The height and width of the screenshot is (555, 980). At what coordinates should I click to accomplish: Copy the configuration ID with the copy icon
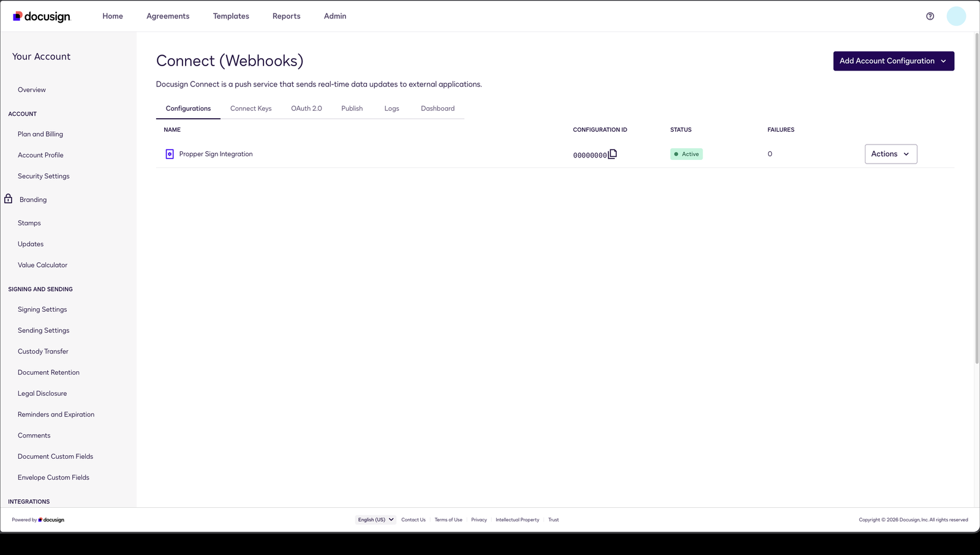click(612, 154)
